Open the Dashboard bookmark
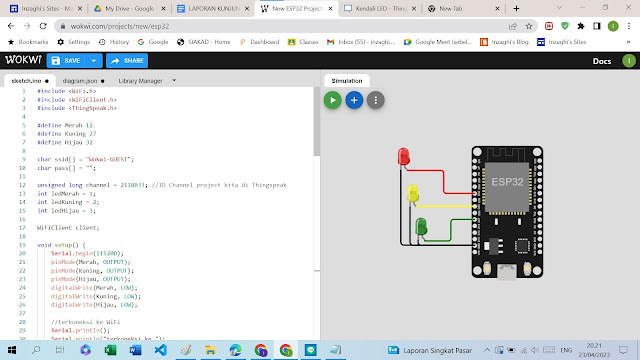Screen dimensions: 640x360 [260, 42]
